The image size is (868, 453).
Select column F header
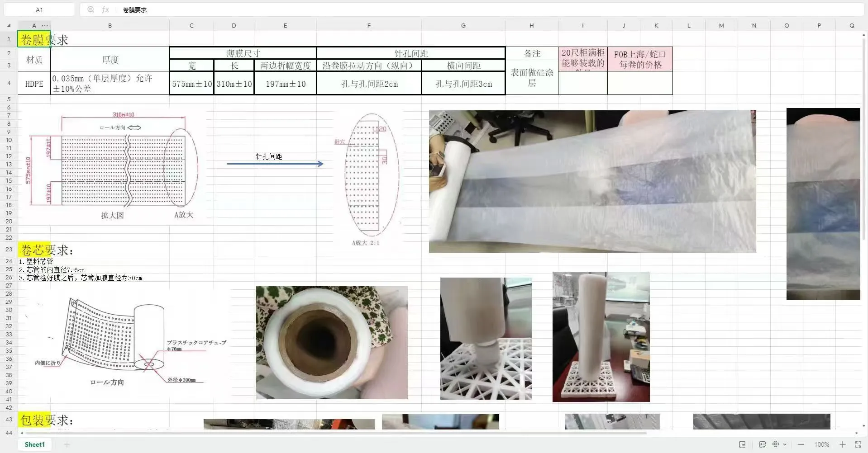point(369,26)
